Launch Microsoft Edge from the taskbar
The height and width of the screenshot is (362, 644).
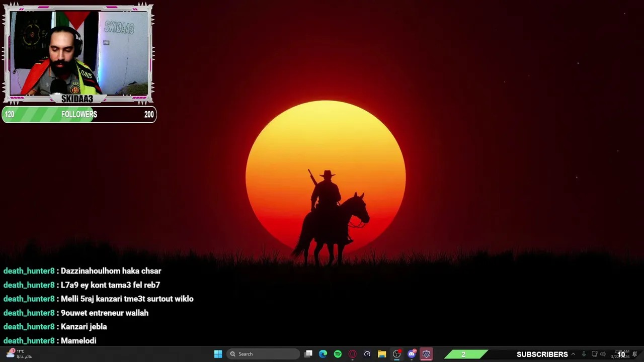[x=323, y=354]
